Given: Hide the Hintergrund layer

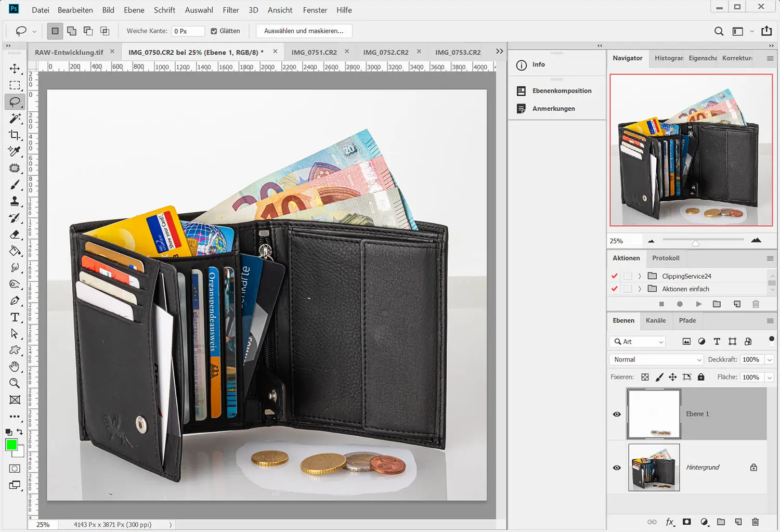Looking at the screenshot, I should [x=617, y=468].
